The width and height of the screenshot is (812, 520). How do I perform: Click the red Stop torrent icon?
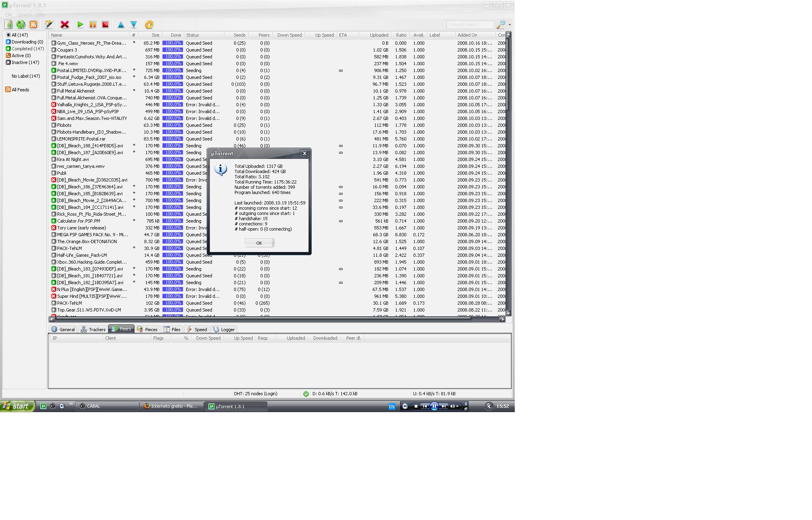105,25
